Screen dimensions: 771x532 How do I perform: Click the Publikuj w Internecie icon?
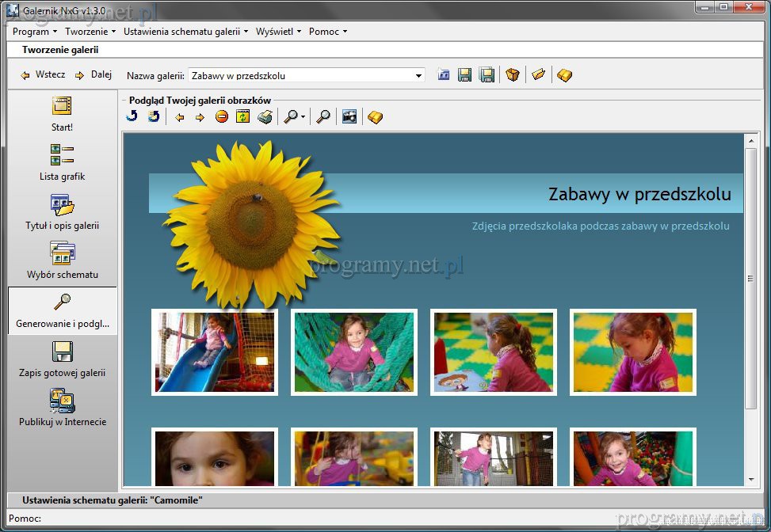tap(62, 401)
